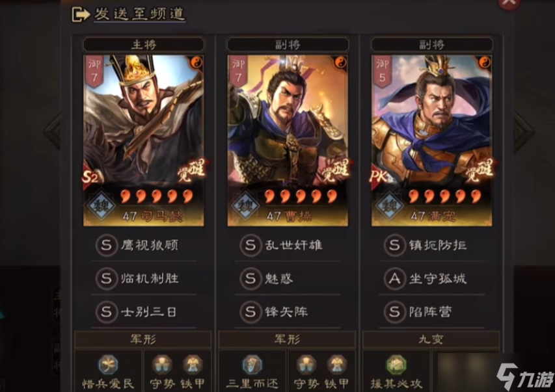555x392 pixels.
Task: Click the A-rank icon beside 坐守孤城
Action: (x=394, y=278)
